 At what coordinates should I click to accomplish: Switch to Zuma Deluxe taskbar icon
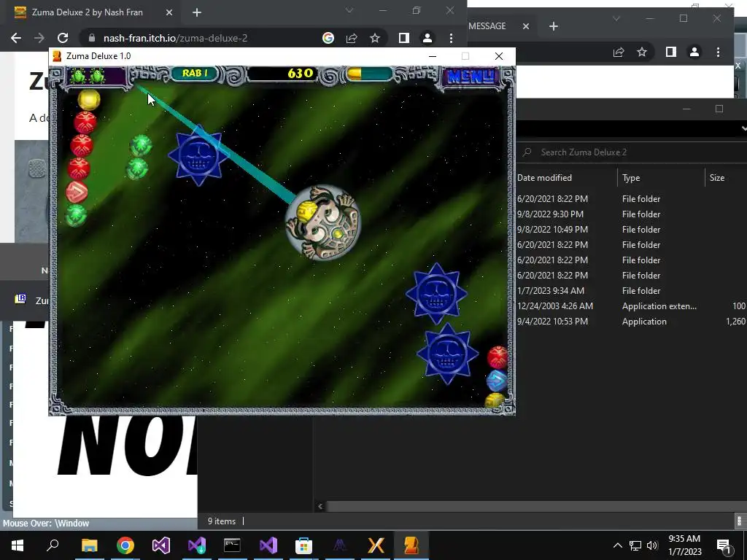(411, 545)
